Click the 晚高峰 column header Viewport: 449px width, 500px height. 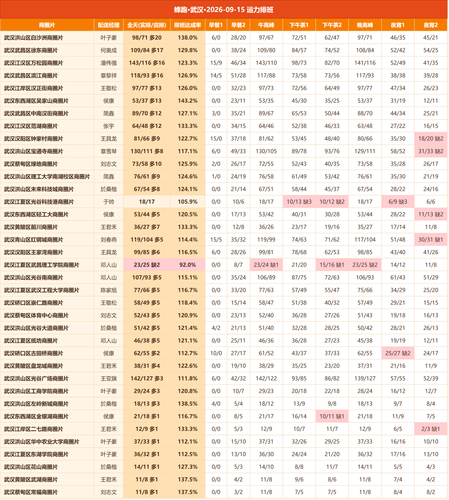365,25
